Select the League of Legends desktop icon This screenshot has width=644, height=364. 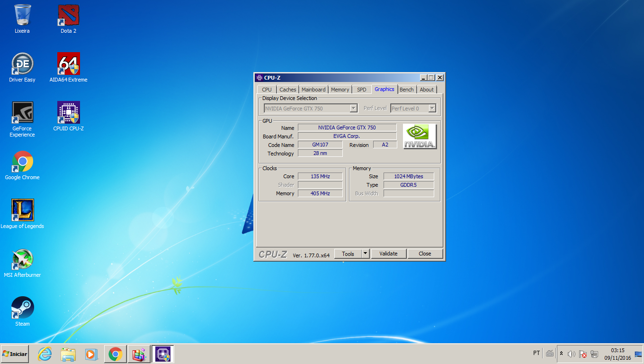point(22,214)
